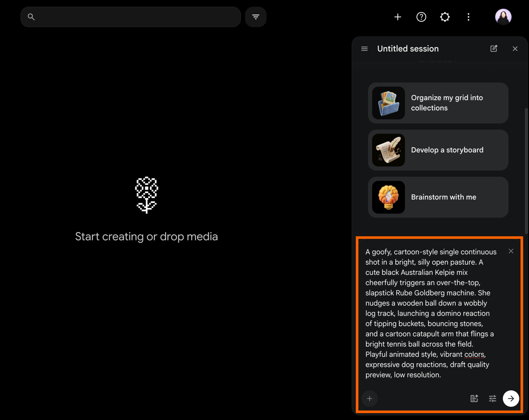This screenshot has width=529, height=420.
Task: Open the filter options button
Action: (256, 17)
